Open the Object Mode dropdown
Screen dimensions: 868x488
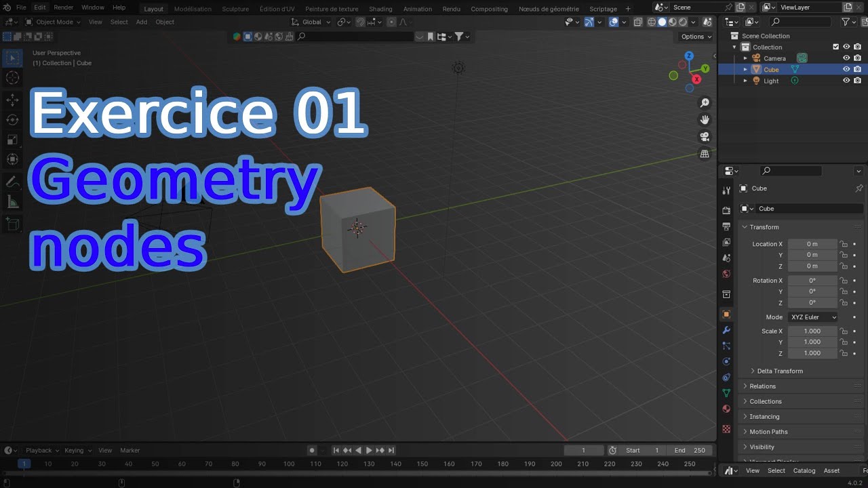click(53, 22)
